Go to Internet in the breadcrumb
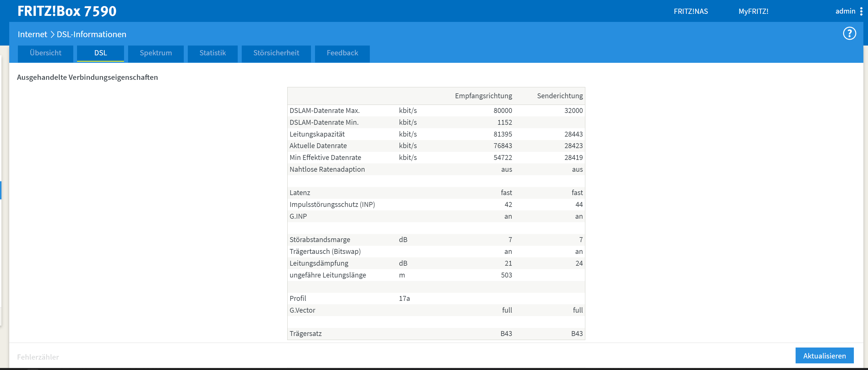This screenshot has height=370, width=868. [x=32, y=34]
